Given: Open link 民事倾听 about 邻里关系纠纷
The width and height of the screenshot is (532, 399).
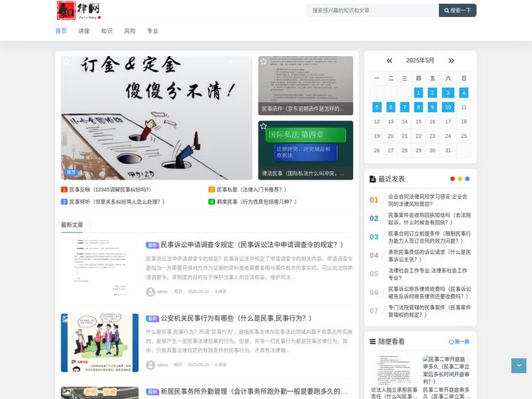Looking at the screenshot, I should pyautogui.click(x=117, y=202).
